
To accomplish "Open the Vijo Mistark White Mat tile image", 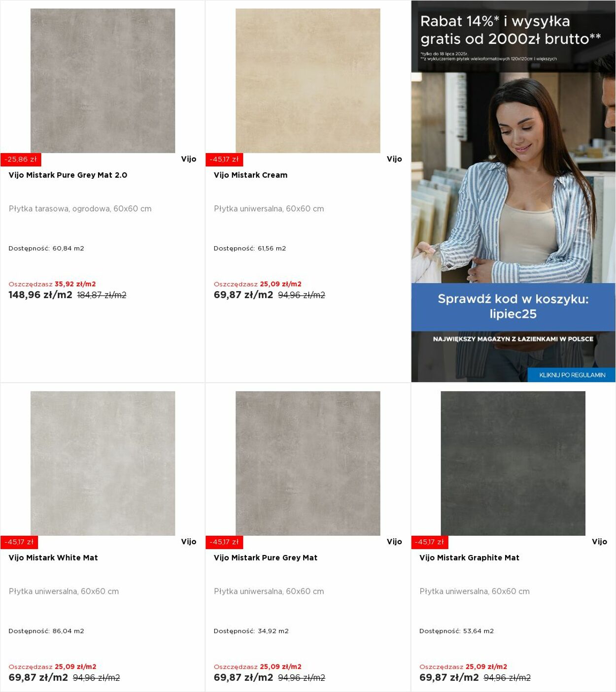I will point(103,463).
